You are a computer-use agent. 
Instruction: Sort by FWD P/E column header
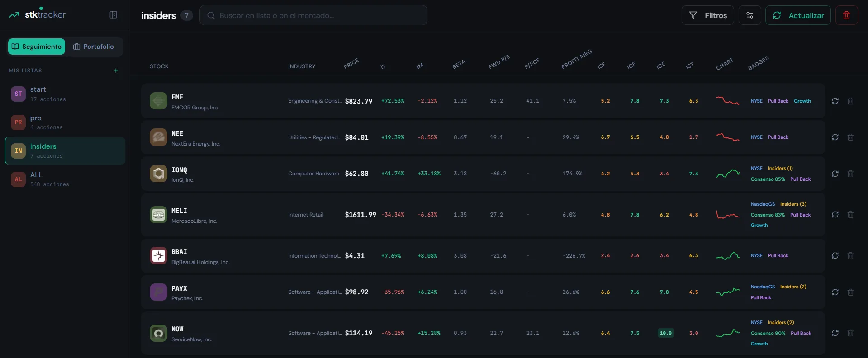click(499, 61)
